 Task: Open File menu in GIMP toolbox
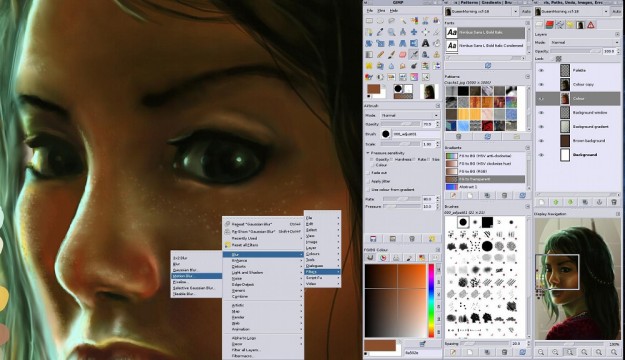(x=370, y=11)
